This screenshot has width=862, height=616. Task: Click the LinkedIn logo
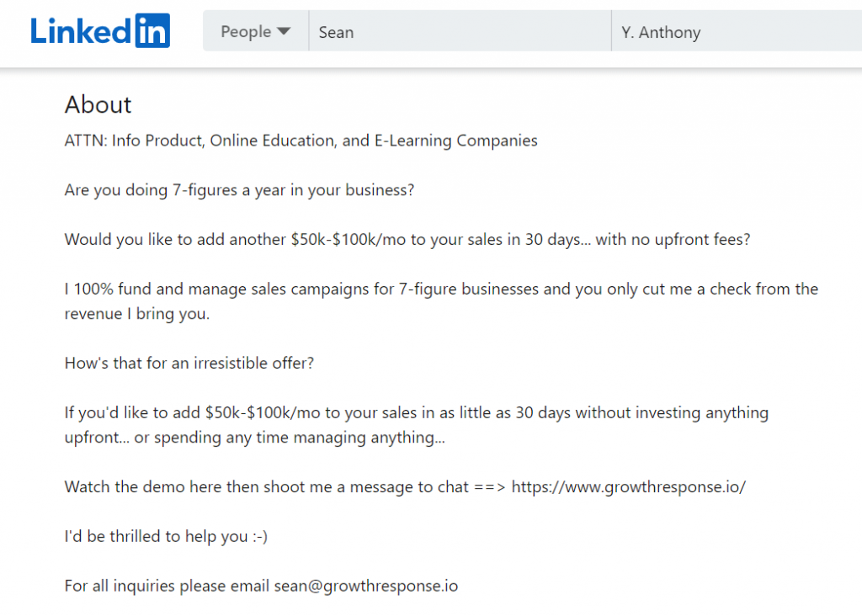tap(100, 31)
